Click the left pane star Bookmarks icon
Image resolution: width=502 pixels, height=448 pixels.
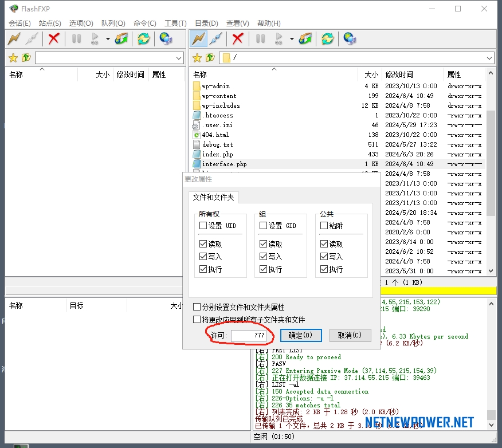point(13,58)
